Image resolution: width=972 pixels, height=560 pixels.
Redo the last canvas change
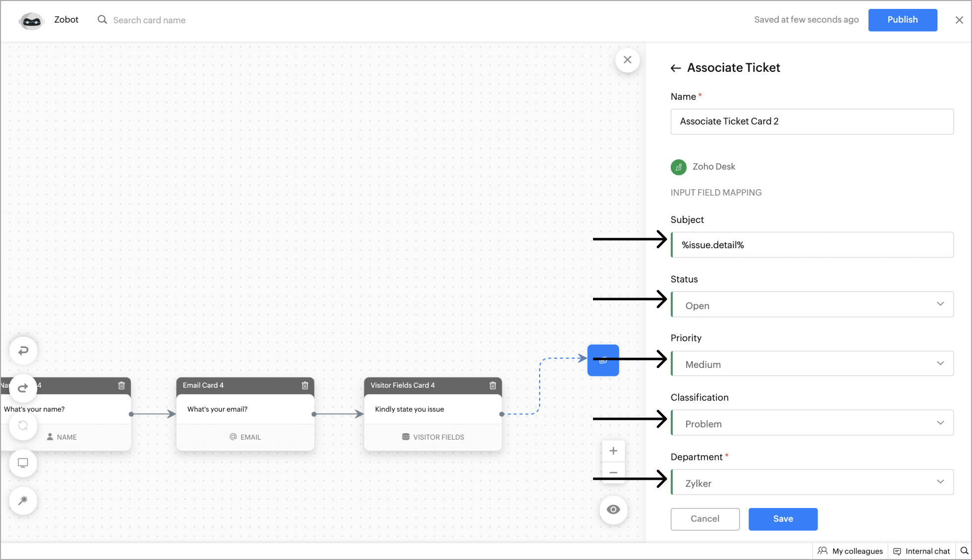tap(23, 388)
